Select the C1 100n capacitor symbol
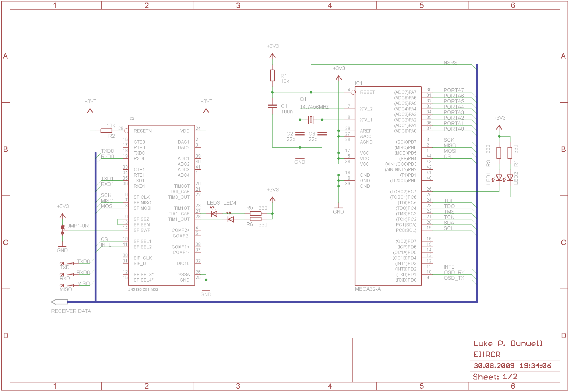 click(272, 106)
